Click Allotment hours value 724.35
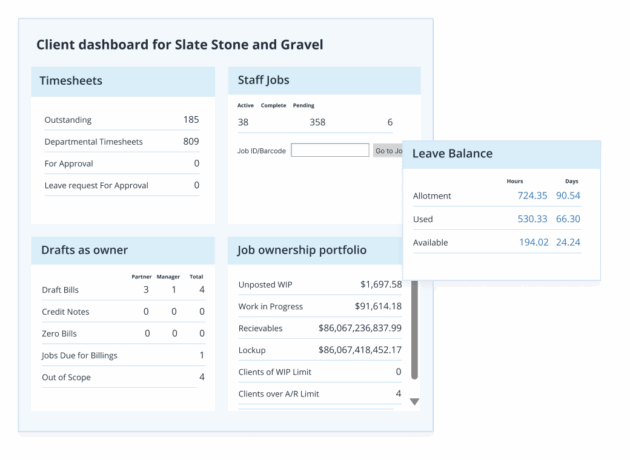The height and width of the screenshot is (460, 630). 532,196
